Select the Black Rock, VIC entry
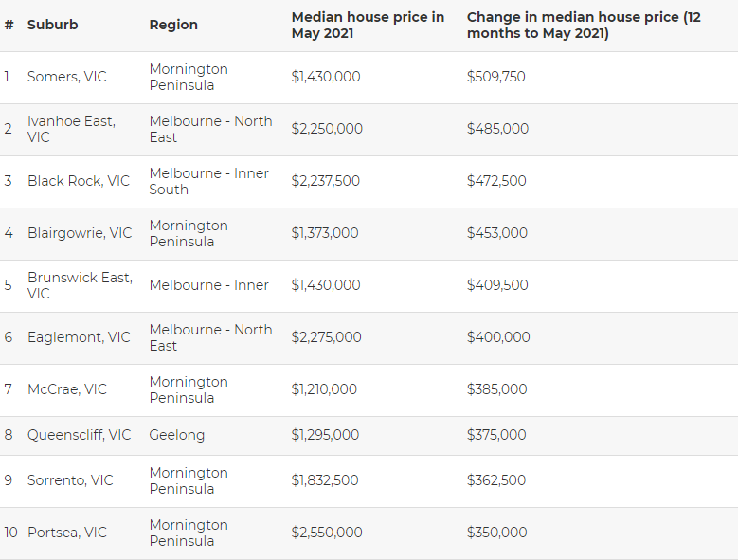The height and width of the screenshot is (560, 738). click(78, 181)
